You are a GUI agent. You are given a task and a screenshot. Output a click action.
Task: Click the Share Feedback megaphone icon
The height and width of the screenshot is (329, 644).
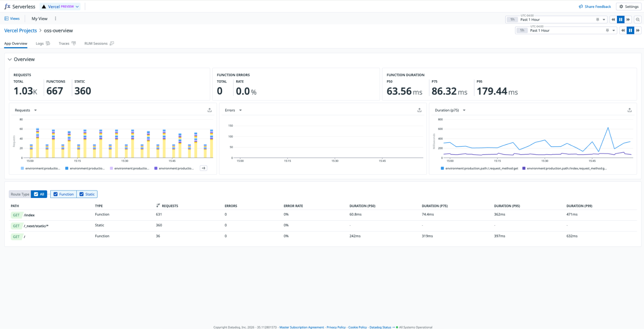tap(581, 6)
